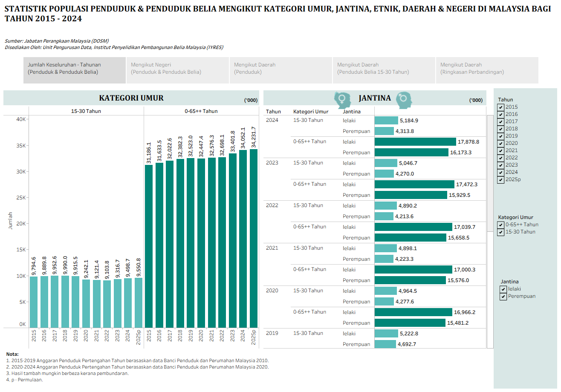
Task: Click the 40K axis tick label
Action: (x=21, y=119)
